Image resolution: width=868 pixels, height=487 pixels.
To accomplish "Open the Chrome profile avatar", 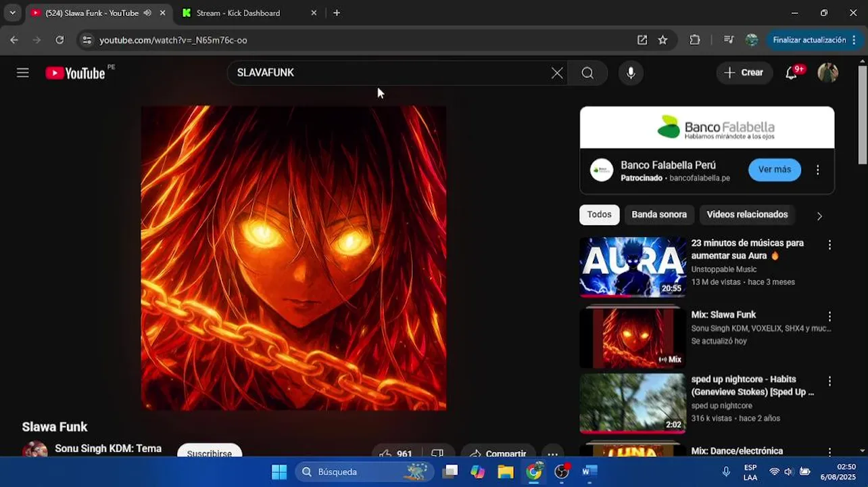I will point(752,40).
